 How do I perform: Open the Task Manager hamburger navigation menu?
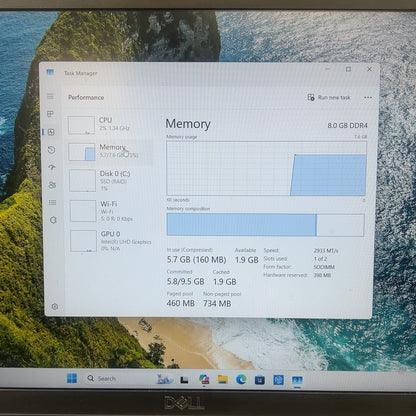[50, 97]
